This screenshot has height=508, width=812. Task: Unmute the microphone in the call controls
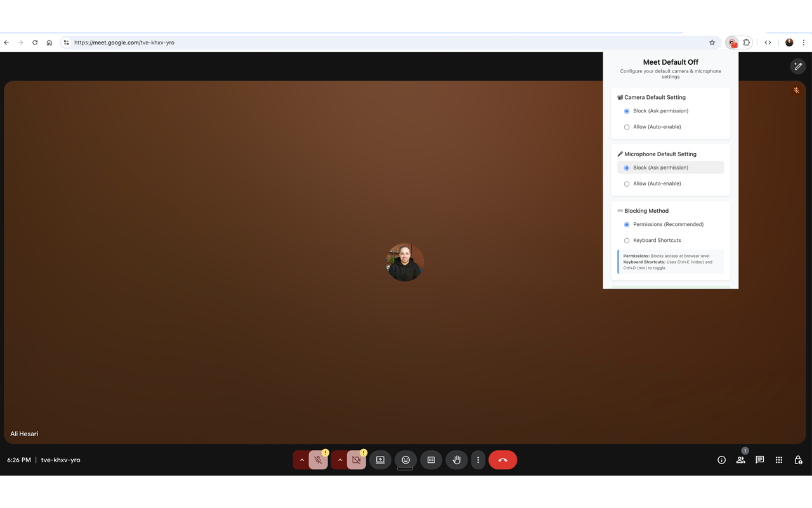tap(318, 460)
